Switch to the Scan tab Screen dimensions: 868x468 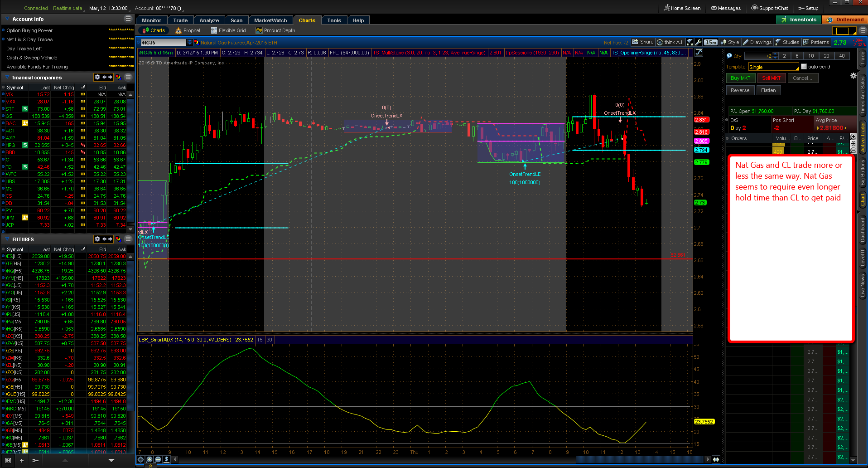(236, 20)
